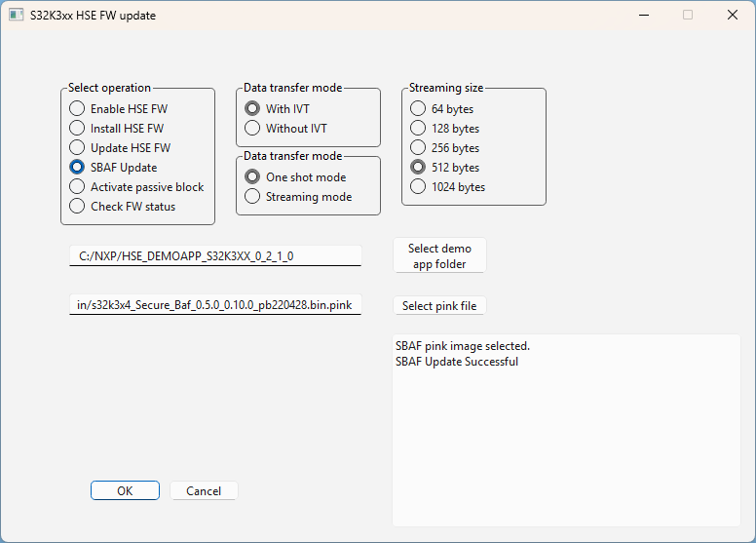Set streaming size to 64 bytes
This screenshot has width=756, height=543.
click(x=419, y=109)
